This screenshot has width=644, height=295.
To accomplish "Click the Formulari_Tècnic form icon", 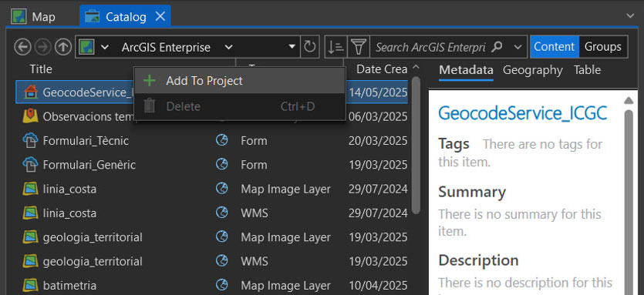I will pyautogui.click(x=30, y=141).
